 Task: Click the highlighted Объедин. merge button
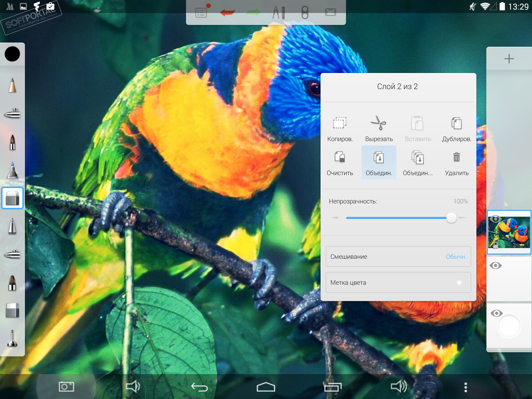click(379, 162)
